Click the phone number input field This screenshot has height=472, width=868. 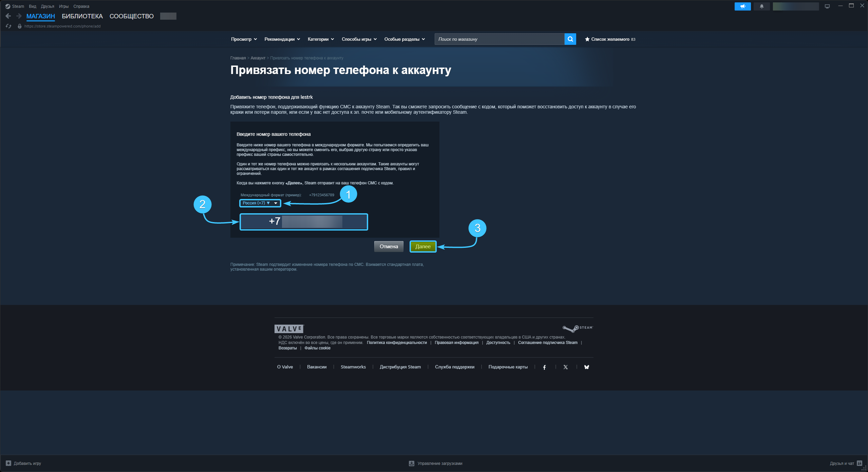[303, 222]
